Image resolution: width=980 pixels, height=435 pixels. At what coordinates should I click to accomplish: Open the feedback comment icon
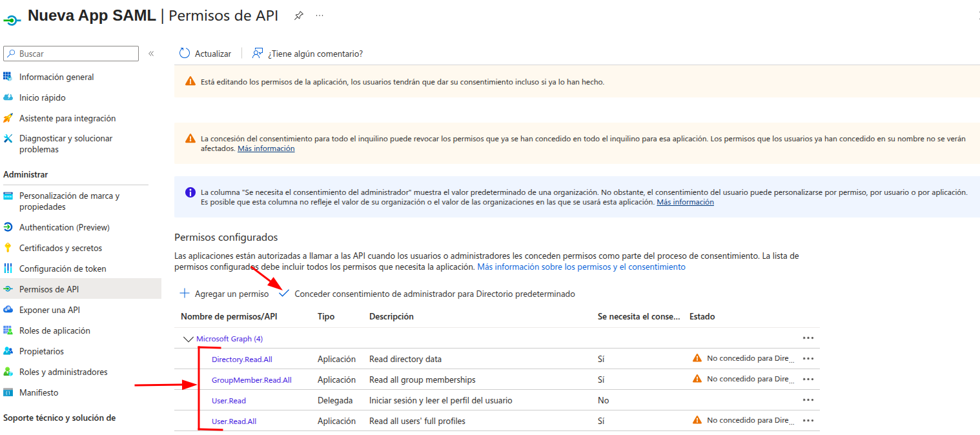point(258,54)
